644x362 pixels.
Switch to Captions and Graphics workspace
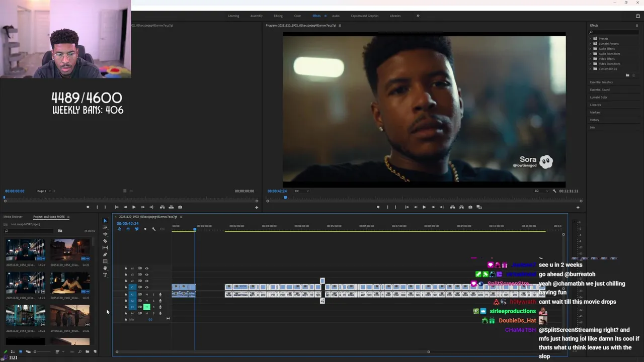(365, 16)
